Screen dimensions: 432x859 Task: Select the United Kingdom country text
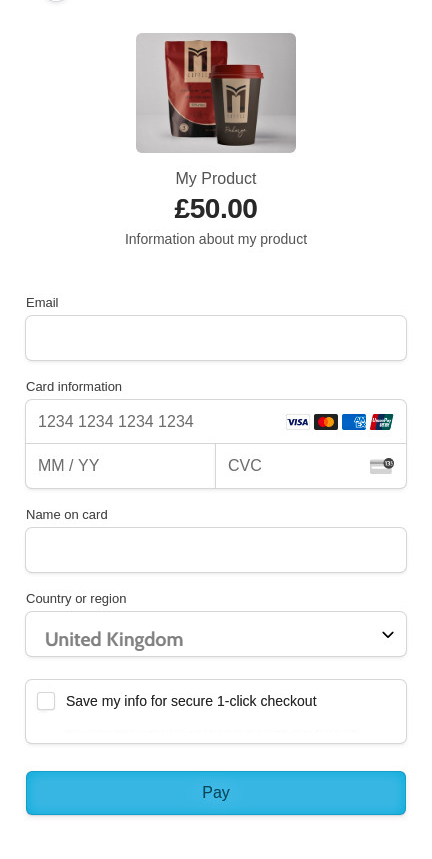pyautogui.click(x=114, y=639)
